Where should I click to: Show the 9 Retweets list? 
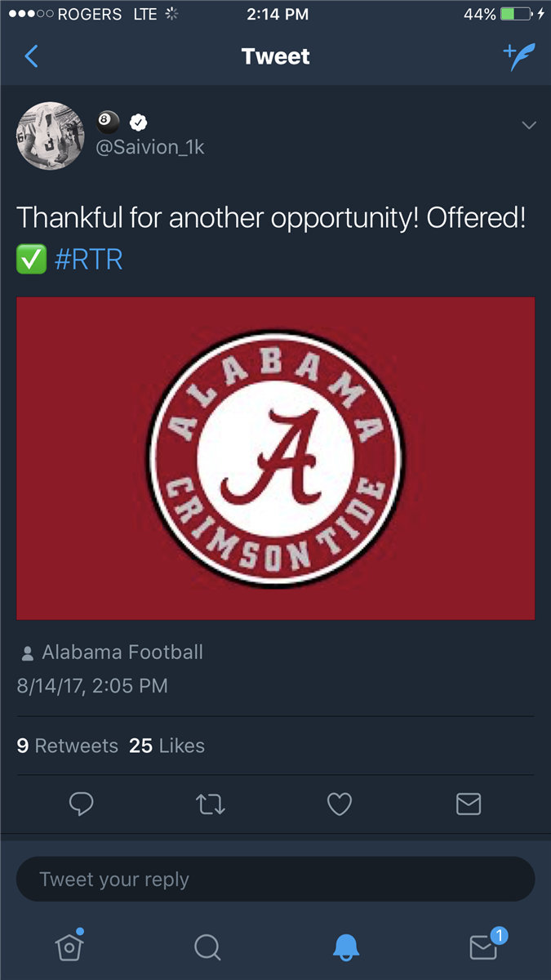click(x=68, y=746)
